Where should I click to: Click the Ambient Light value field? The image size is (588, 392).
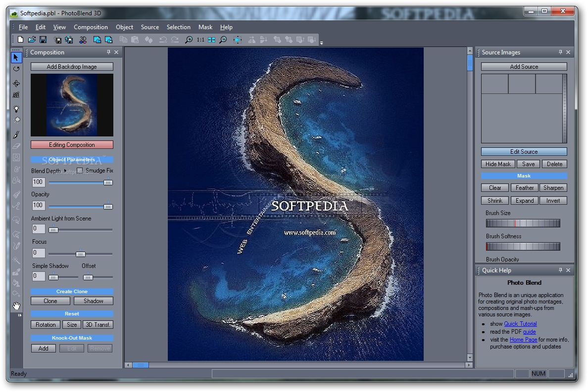coord(39,229)
